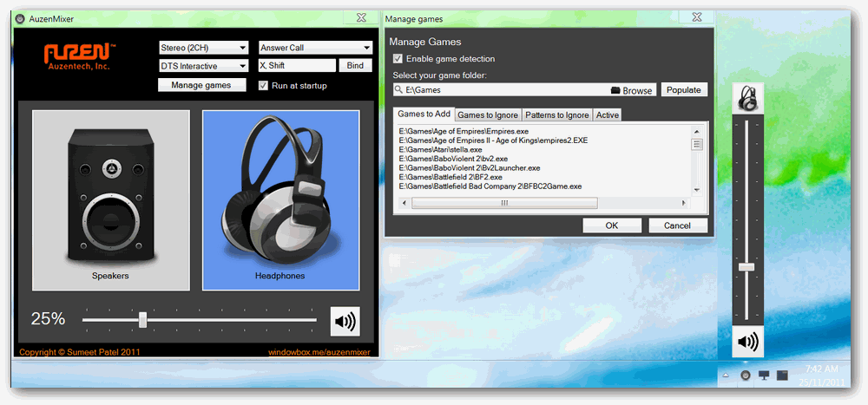Click games list scroll left arrow
Viewport: 868px width, 405px height.
pyautogui.click(x=403, y=203)
